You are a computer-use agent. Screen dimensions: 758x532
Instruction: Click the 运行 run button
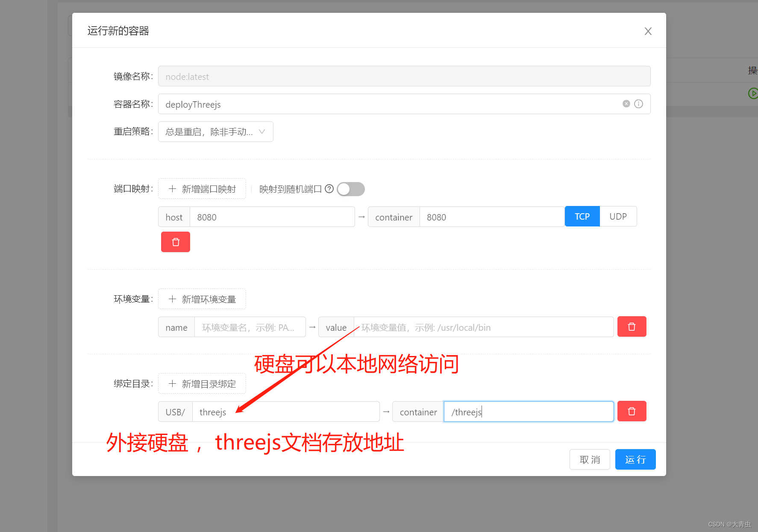635,459
